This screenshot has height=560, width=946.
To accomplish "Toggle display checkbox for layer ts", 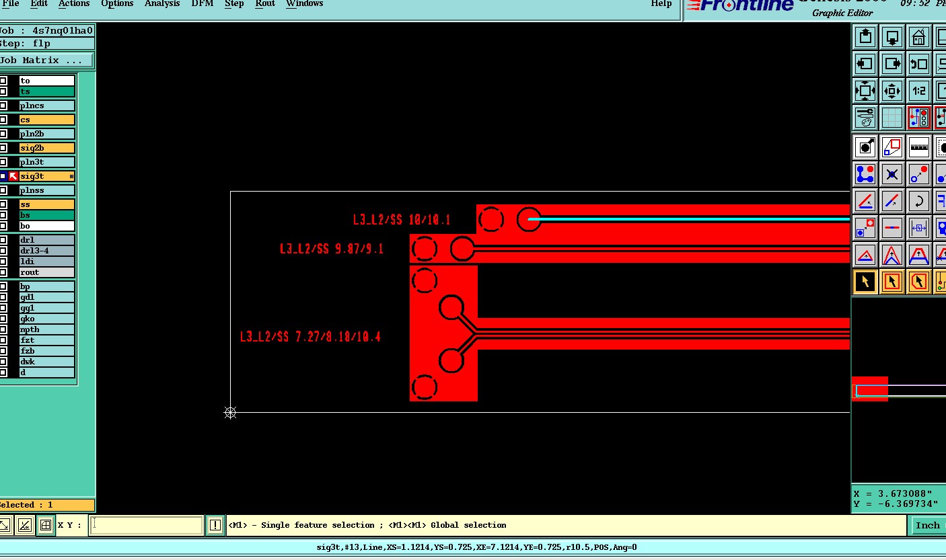I will 3,91.
